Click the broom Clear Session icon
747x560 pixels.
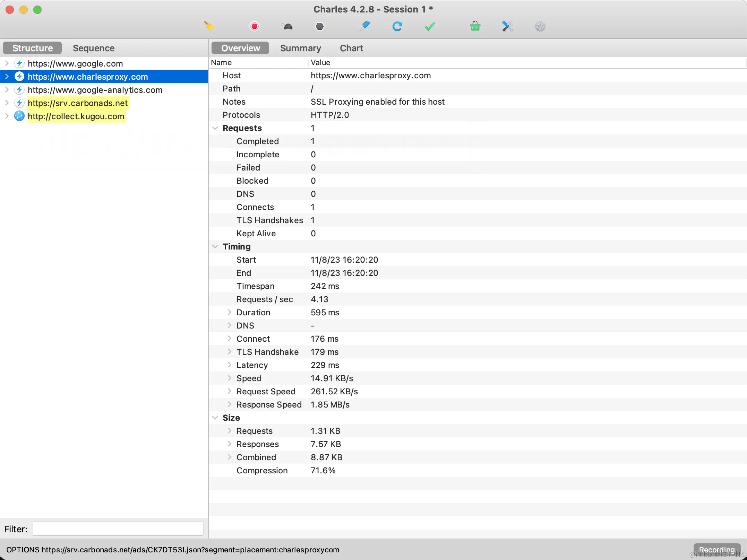(209, 26)
